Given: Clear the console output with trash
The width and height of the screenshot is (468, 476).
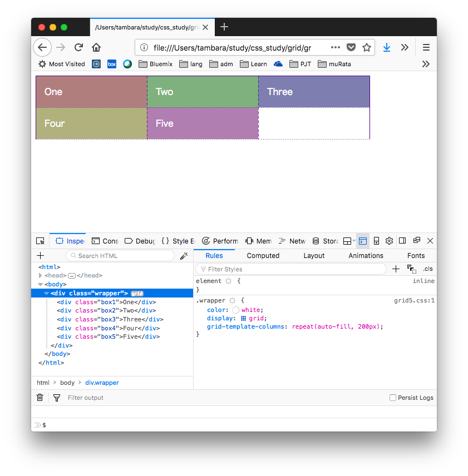Looking at the screenshot, I should coord(40,398).
